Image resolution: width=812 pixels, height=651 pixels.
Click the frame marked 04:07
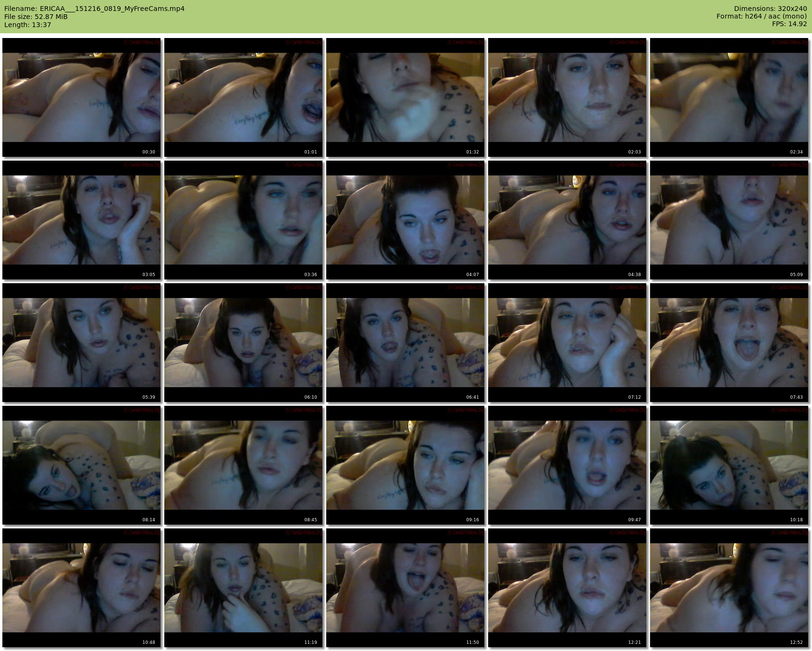coord(406,220)
